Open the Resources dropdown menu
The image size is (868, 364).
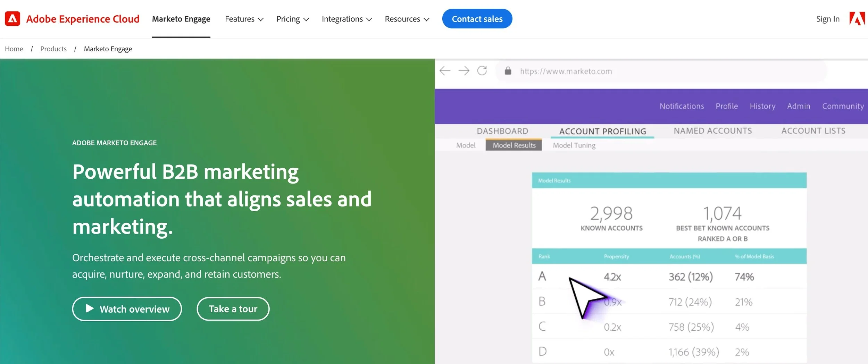[407, 19]
